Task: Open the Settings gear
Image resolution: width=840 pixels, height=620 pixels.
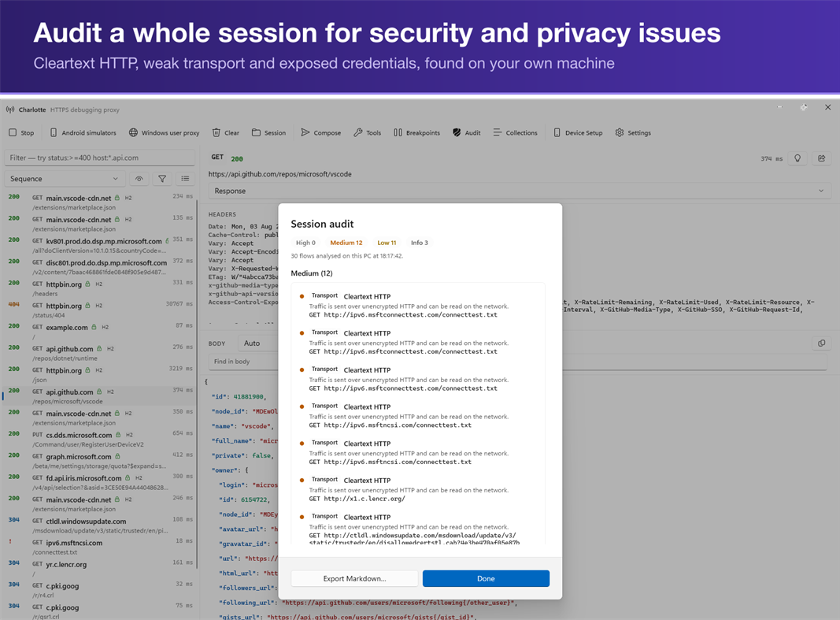Action: pos(633,133)
